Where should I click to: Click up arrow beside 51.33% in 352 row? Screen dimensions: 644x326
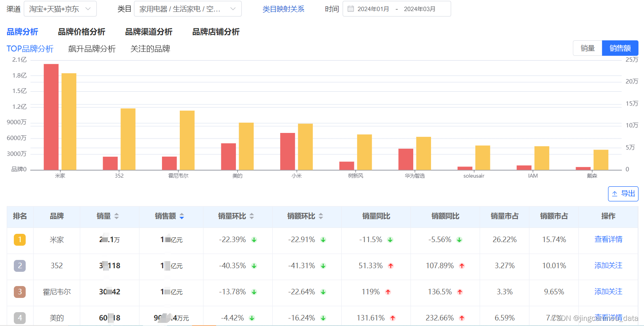(391, 266)
